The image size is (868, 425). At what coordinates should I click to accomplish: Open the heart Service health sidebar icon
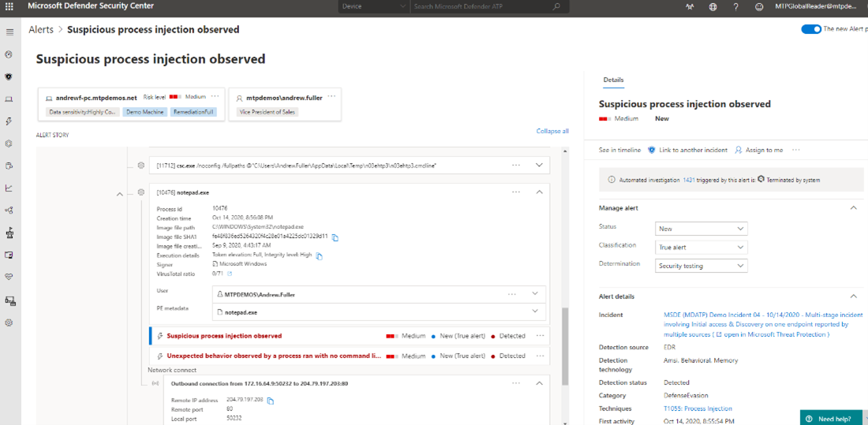9,277
